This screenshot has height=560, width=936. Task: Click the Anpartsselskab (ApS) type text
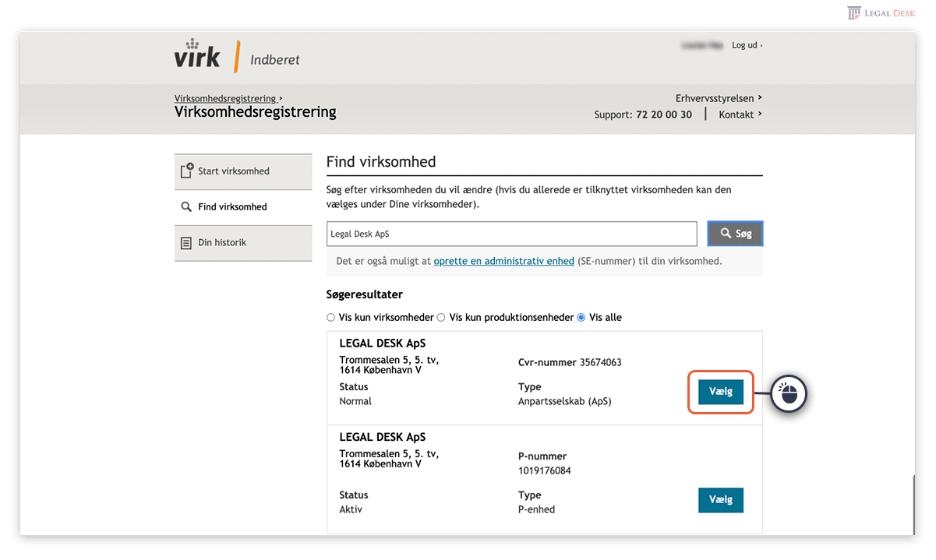(x=565, y=402)
